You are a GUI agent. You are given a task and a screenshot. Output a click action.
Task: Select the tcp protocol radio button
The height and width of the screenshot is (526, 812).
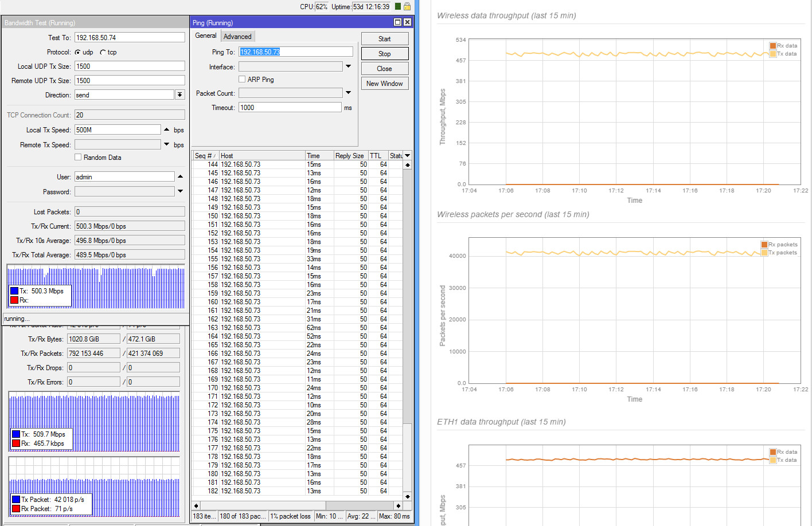point(103,52)
